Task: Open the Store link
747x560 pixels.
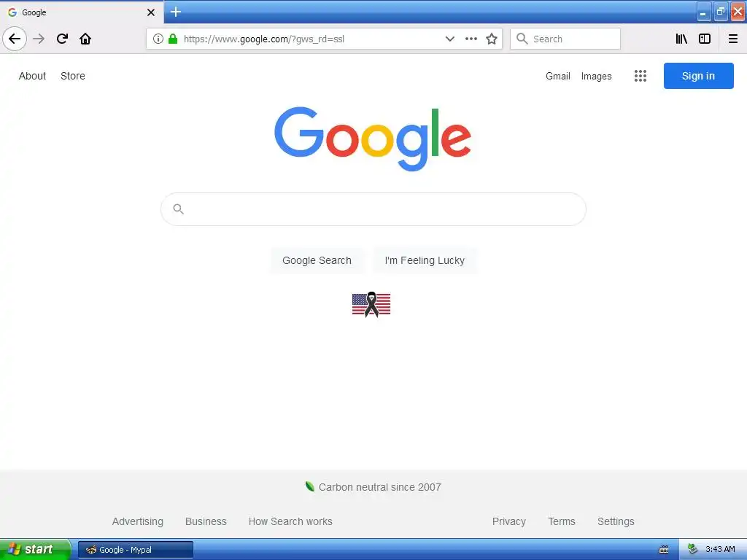Action: 73,76
